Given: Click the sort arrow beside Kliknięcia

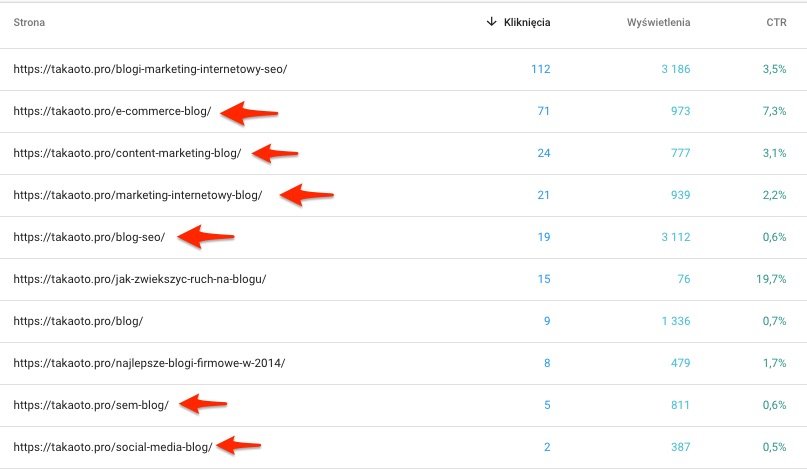Looking at the screenshot, I should point(492,22).
